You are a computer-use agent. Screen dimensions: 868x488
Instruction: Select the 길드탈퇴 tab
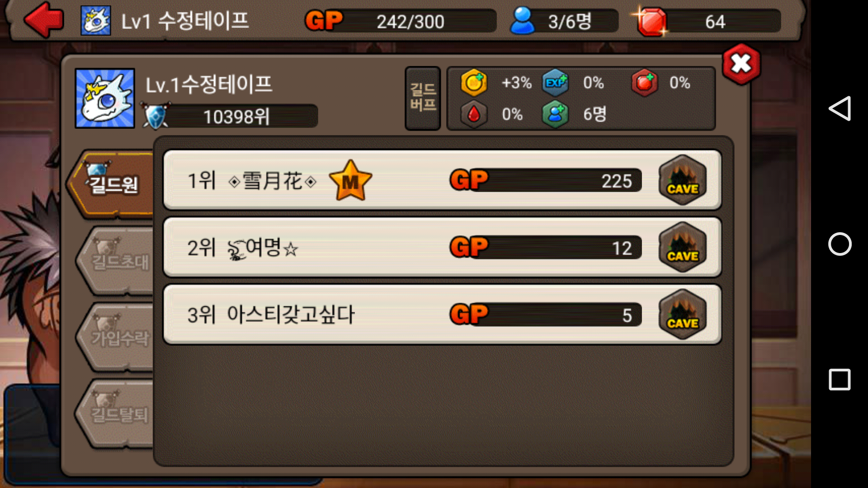pos(115,414)
